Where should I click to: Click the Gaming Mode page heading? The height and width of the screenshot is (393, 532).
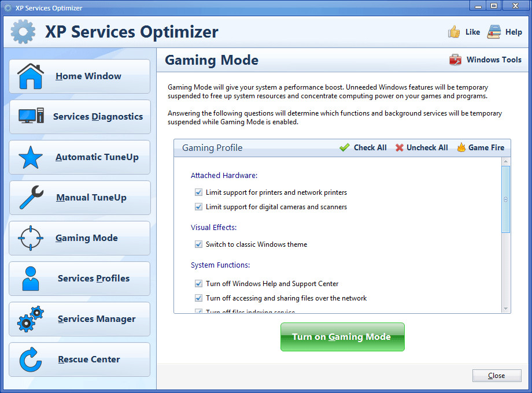(x=212, y=60)
